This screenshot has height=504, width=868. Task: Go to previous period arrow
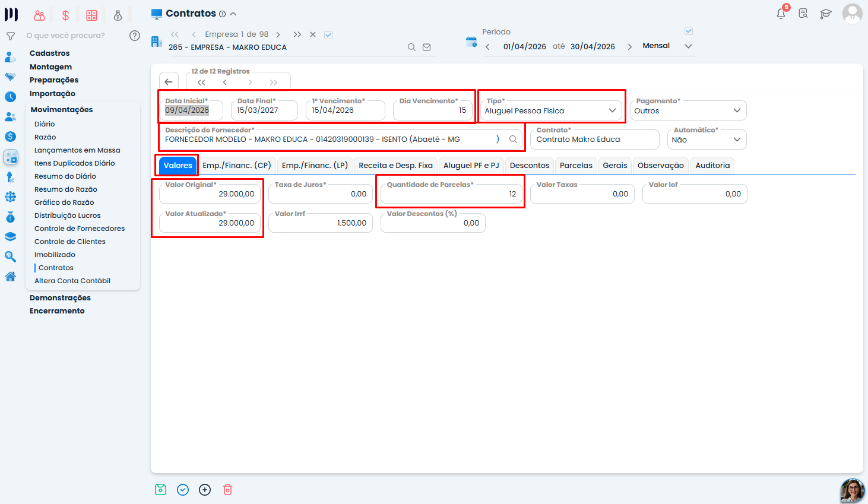pyautogui.click(x=487, y=46)
